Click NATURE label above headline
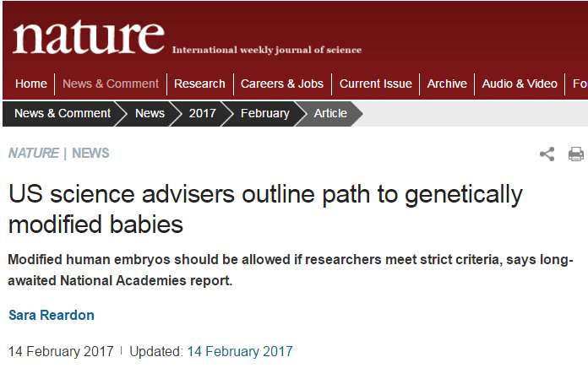The image size is (588, 368). [x=34, y=153]
